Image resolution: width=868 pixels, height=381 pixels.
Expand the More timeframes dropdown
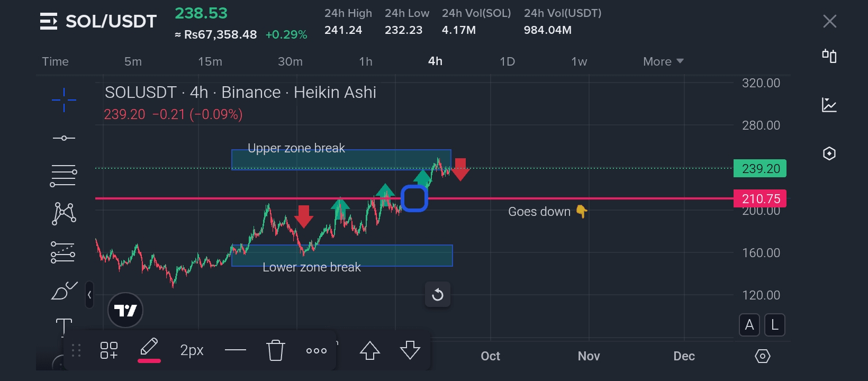(663, 61)
